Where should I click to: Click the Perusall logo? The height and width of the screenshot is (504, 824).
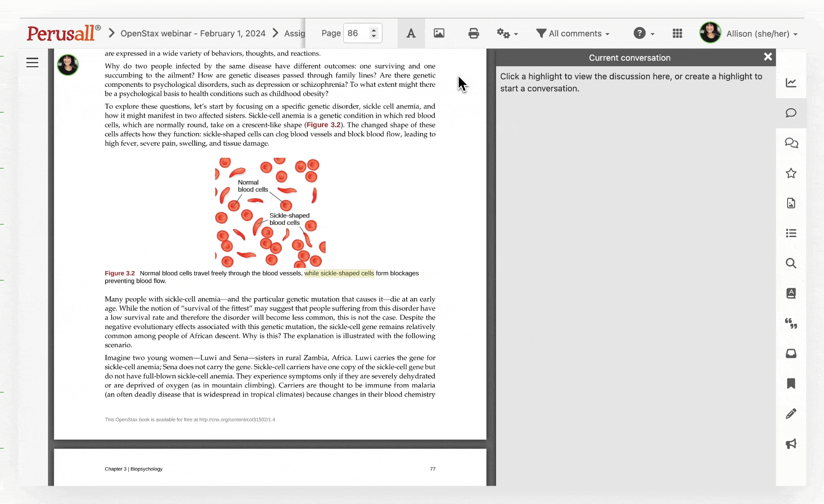[x=64, y=33]
